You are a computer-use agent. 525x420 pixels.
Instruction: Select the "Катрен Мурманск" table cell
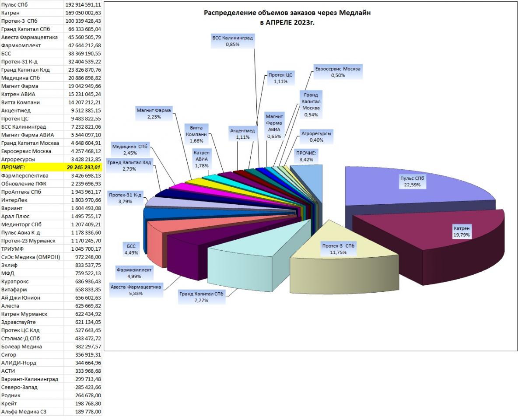tap(31, 314)
